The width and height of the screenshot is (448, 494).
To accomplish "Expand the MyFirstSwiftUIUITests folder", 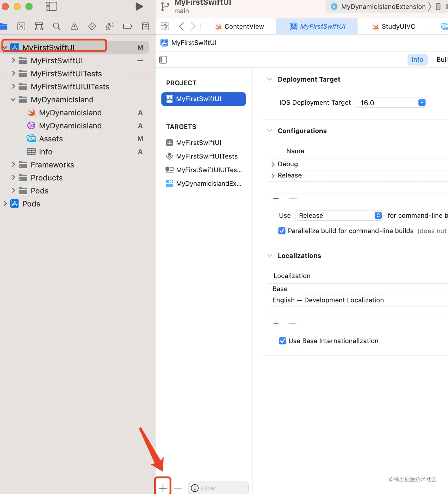I will click(13, 86).
